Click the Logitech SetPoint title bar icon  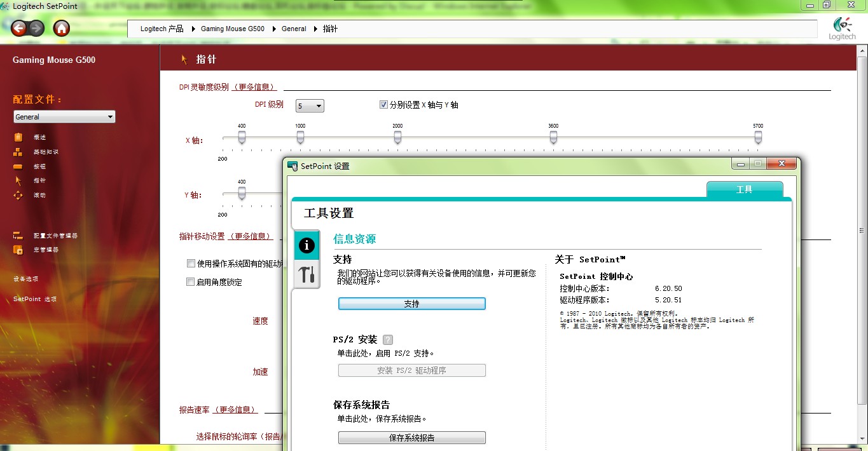pos(6,5)
